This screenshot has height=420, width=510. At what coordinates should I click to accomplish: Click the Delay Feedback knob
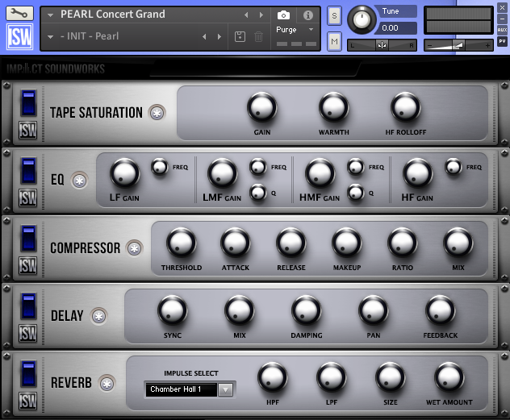point(441,310)
